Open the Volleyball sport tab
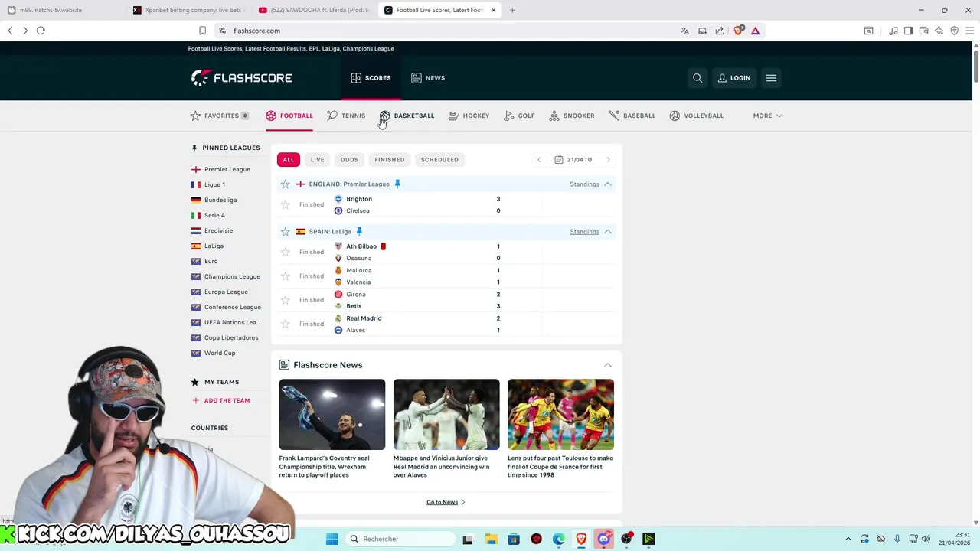Viewport: 980px width, 551px height. [x=696, y=116]
